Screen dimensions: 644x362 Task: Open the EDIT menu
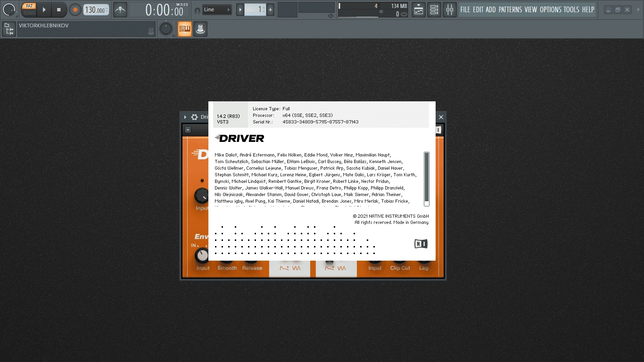point(478,9)
